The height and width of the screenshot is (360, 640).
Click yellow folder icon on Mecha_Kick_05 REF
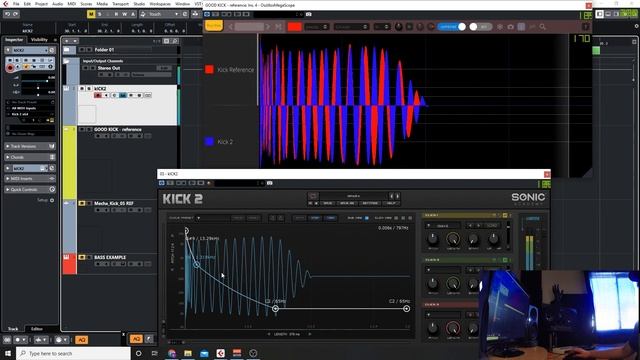(x=82, y=203)
